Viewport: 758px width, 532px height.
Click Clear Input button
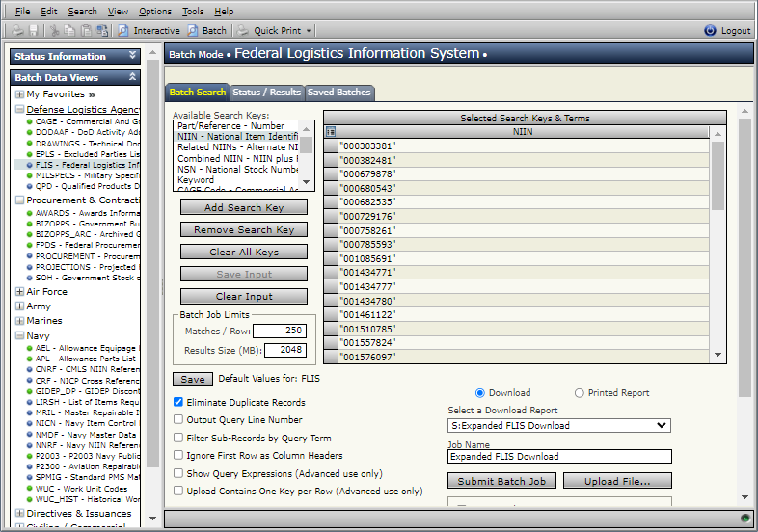click(244, 296)
